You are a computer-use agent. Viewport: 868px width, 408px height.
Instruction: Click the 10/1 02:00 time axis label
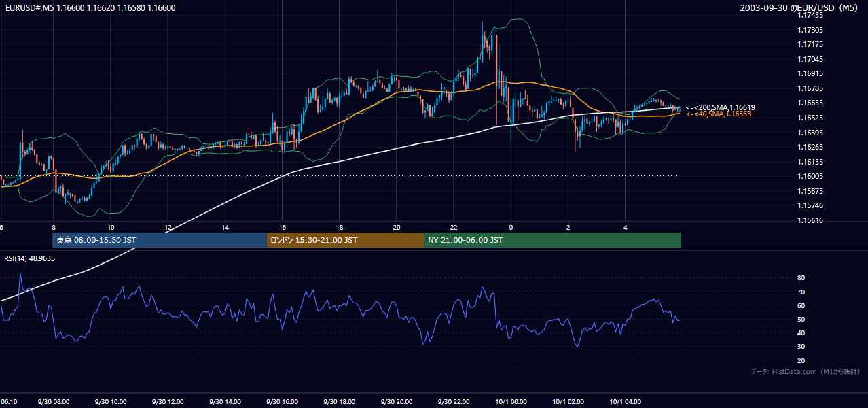click(x=567, y=402)
